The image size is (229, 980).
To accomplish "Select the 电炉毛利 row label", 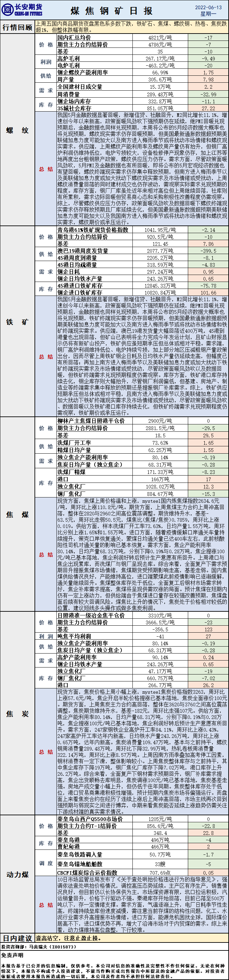I will 69,65.
